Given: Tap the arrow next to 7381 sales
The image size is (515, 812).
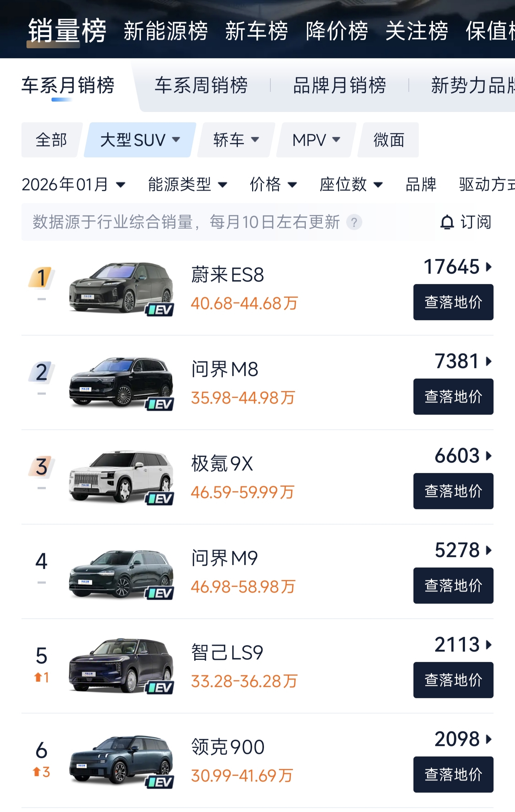Looking at the screenshot, I should pos(489,361).
